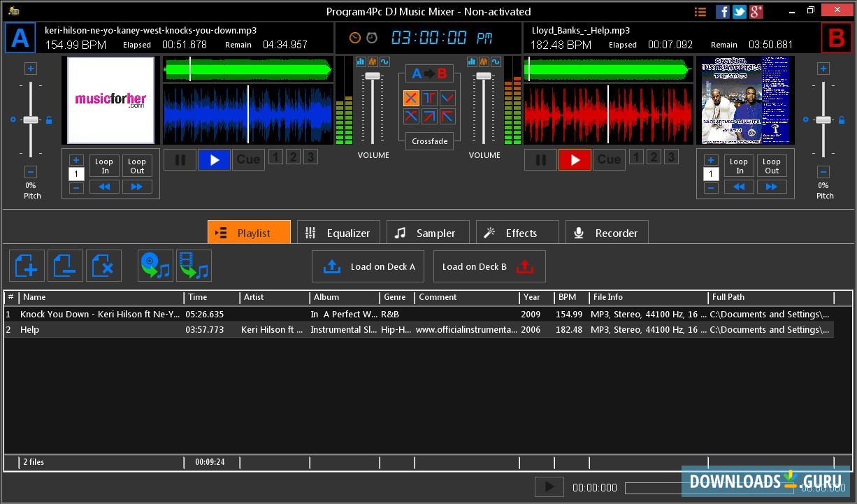Click Load on Deck B
857x504 pixels.
coord(489,266)
